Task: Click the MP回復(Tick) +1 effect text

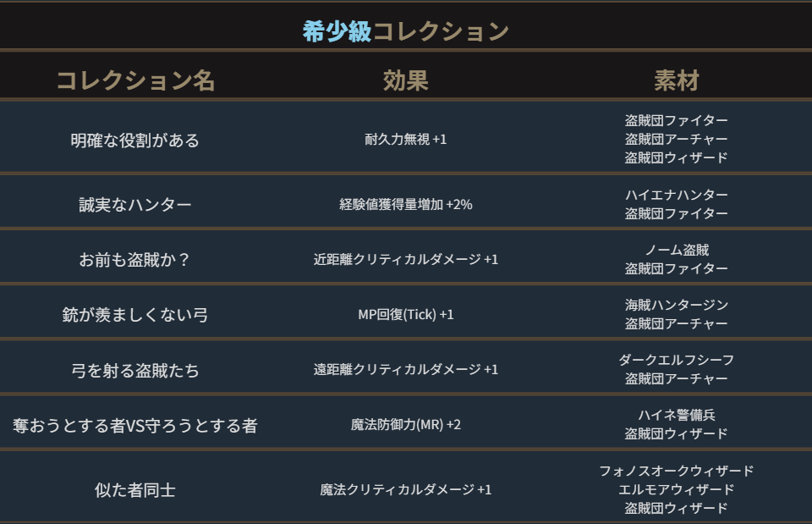Action: [x=406, y=315]
